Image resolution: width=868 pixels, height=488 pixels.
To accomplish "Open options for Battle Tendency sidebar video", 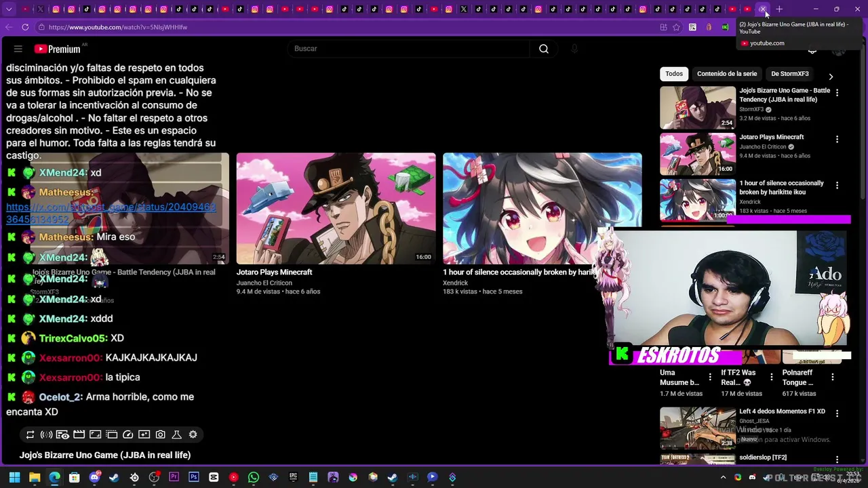I will 837,93.
